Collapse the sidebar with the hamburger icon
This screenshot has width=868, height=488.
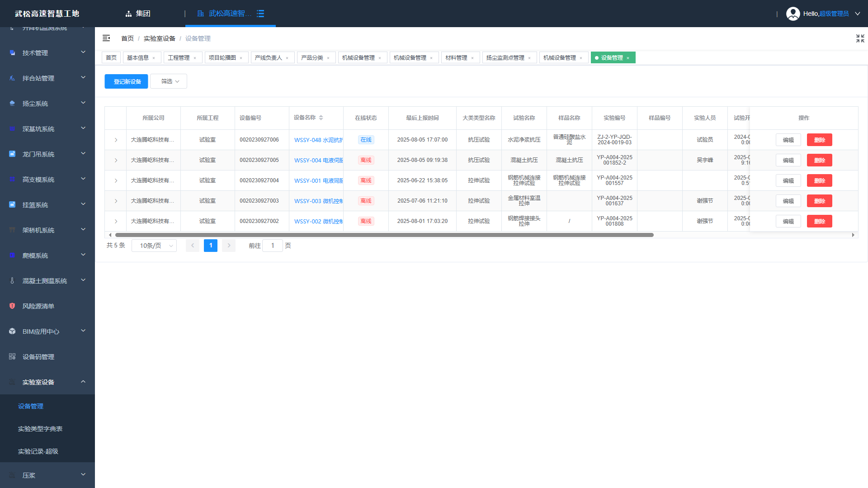(x=106, y=38)
